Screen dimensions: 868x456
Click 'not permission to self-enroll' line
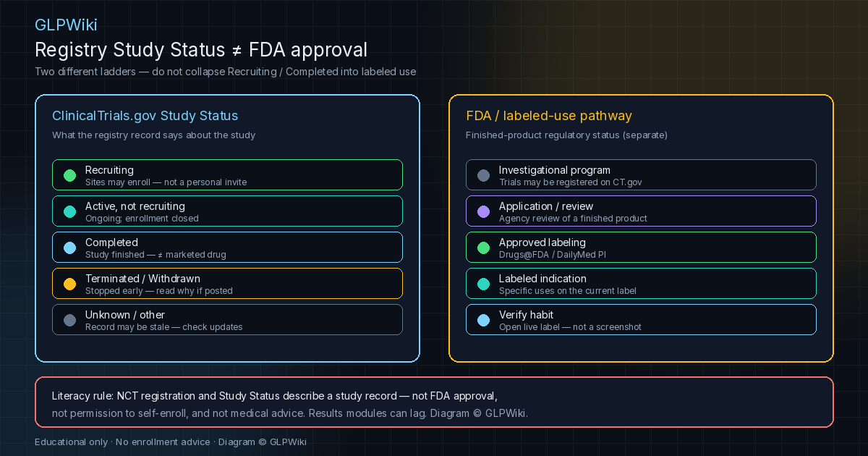click(x=290, y=413)
